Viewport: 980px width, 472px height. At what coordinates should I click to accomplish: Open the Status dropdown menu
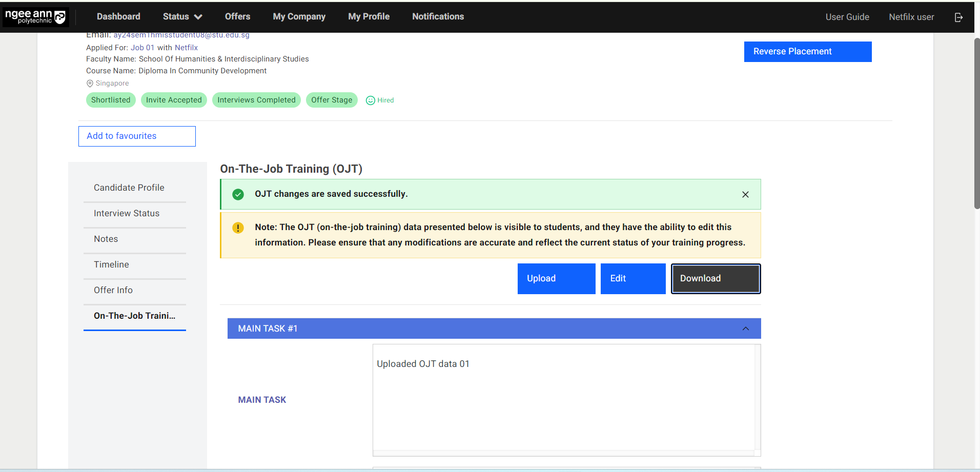pyautogui.click(x=182, y=16)
